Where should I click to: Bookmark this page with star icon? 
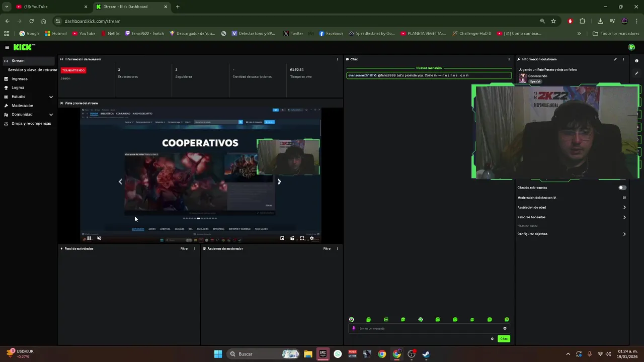(x=553, y=21)
